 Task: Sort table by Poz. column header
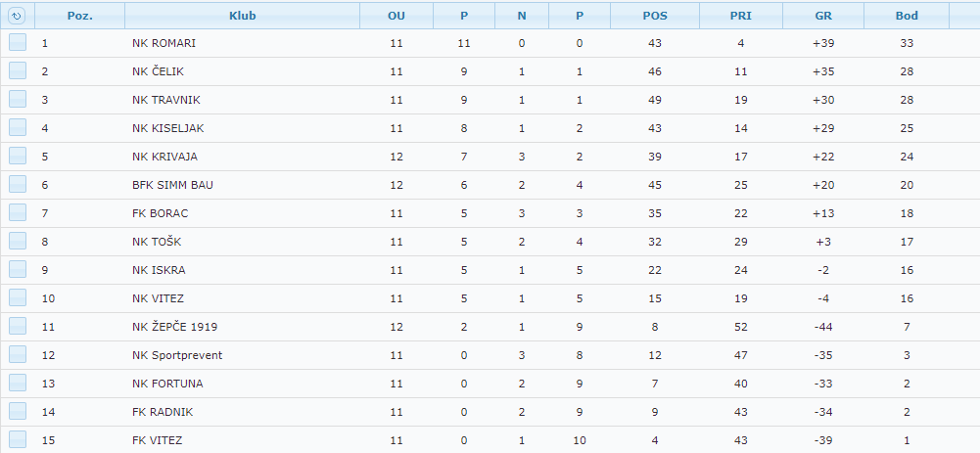[x=80, y=16]
